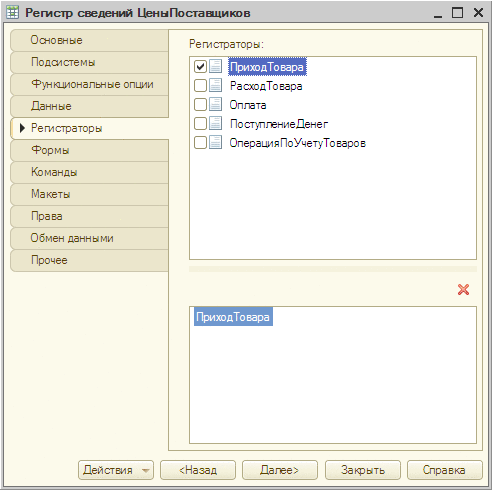The width and height of the screenshot is (492, 490).
Task: Click the red X delete icon
Action: coord(463,289)
